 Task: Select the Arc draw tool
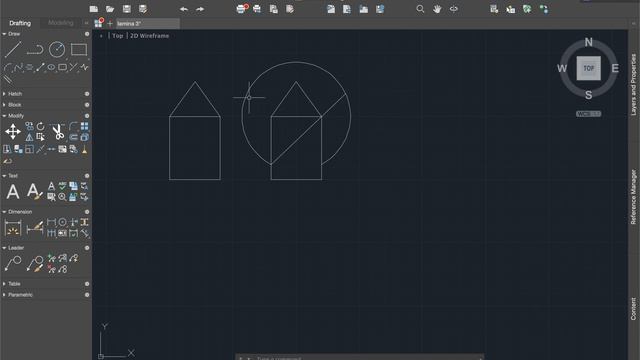click(8, 67)
